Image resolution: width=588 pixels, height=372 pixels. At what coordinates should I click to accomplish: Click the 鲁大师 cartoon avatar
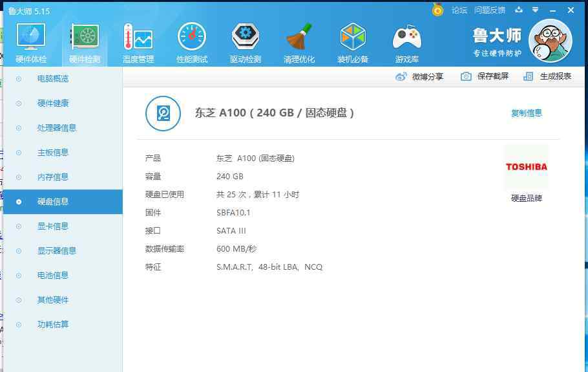[550, 41]
